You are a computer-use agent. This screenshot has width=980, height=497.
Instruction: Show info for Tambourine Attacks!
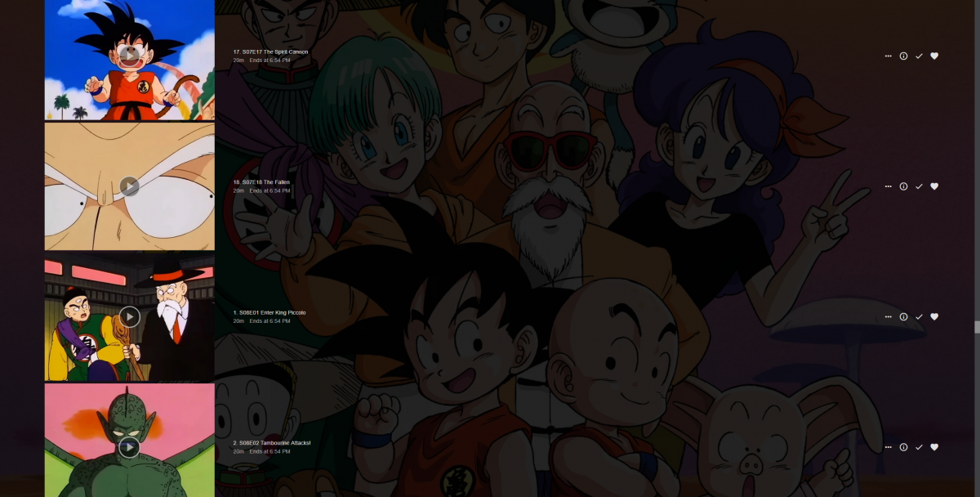coord(903,447)
